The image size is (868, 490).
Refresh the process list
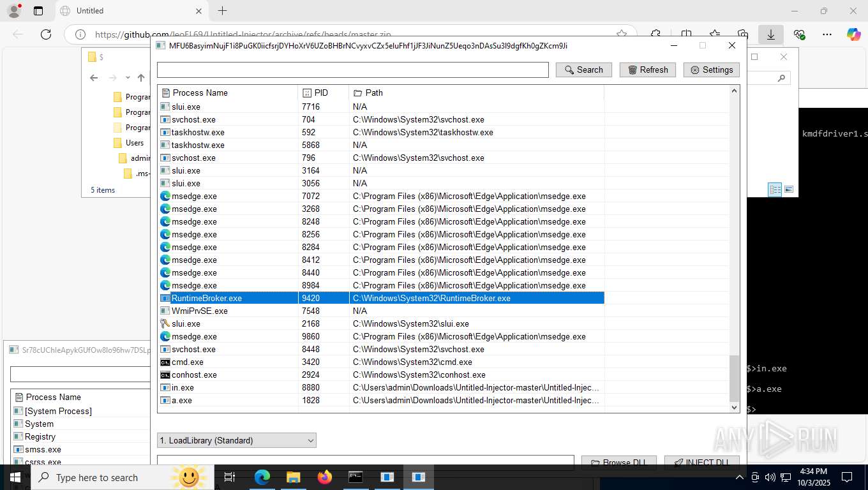click(x=647, y=70)
